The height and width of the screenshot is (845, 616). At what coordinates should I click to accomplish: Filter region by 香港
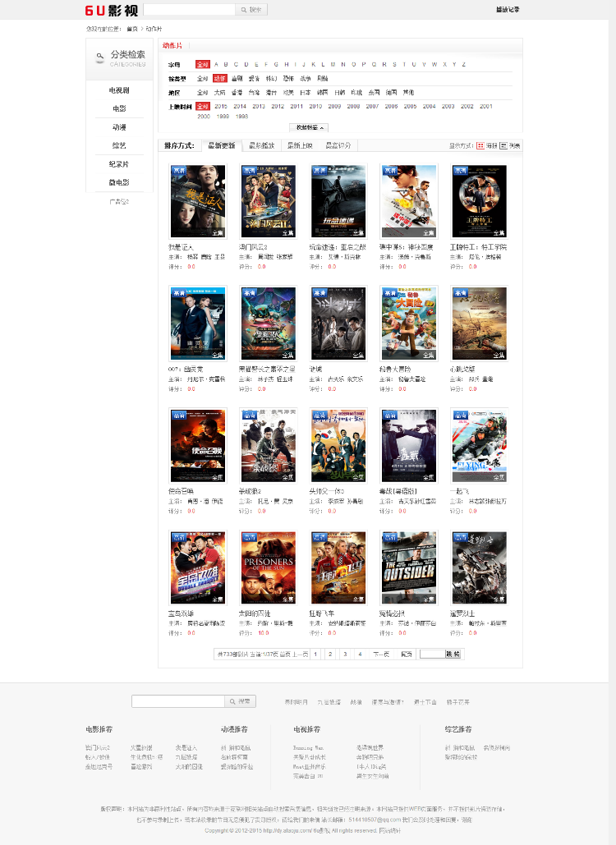[237, 92]
